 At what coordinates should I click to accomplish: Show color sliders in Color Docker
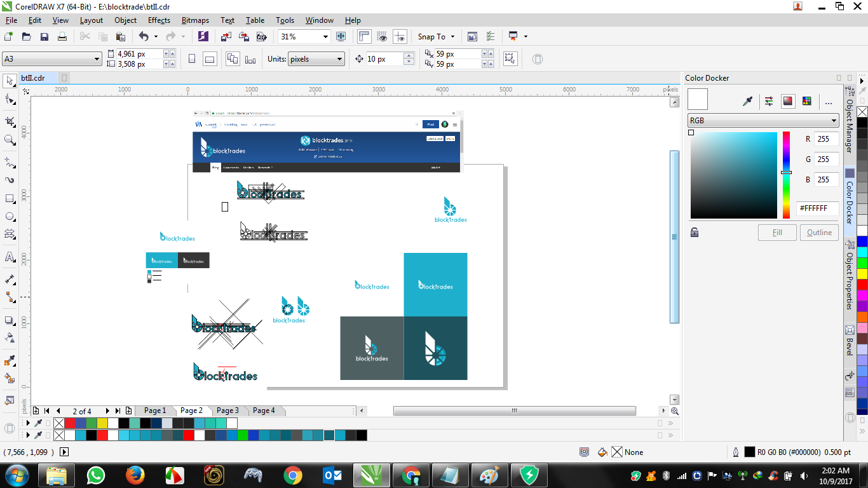point(769,101)
